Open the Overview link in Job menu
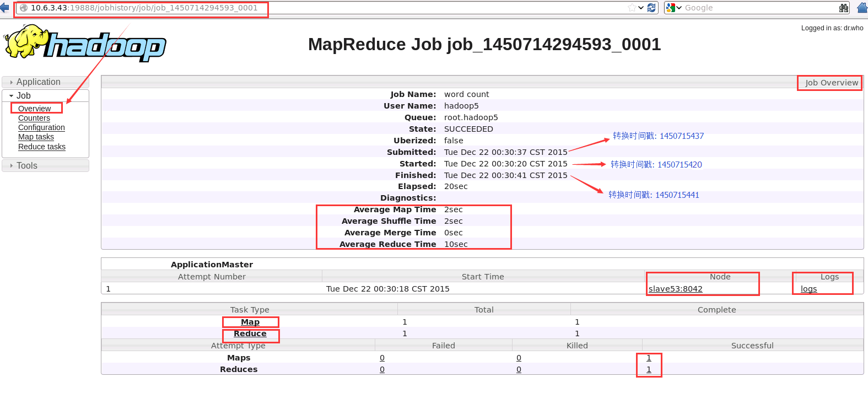 click(34, 109)
